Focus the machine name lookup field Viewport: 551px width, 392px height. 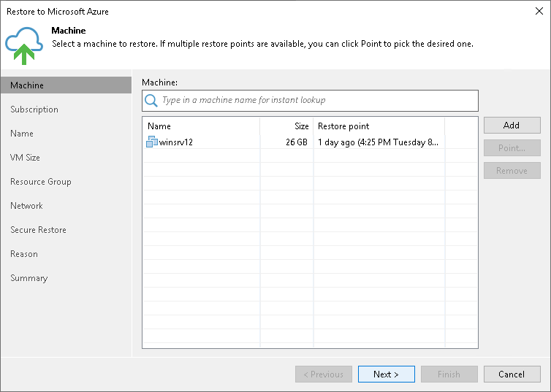310,101
